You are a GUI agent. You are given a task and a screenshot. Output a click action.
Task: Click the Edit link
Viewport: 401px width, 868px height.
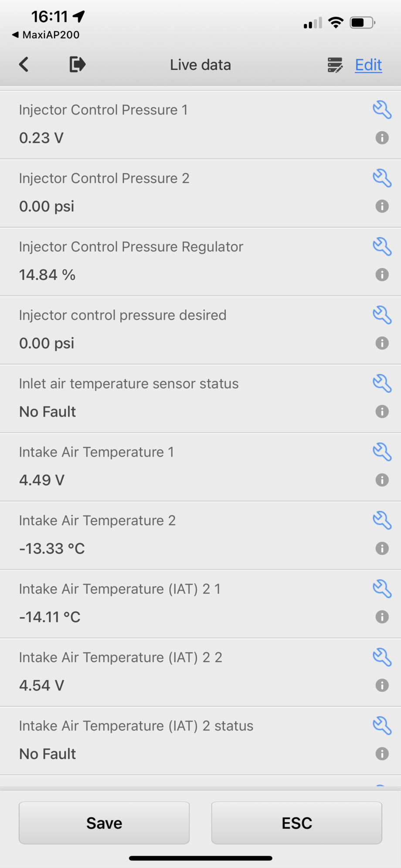368,65
